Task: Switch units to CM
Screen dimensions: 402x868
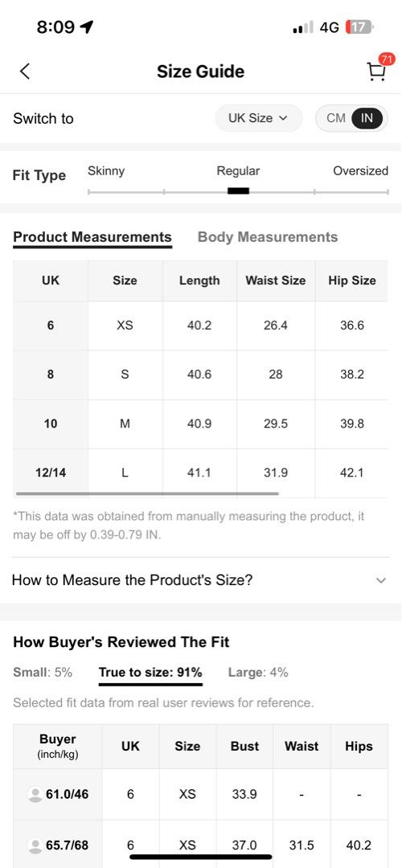Action: click(335, 118)
